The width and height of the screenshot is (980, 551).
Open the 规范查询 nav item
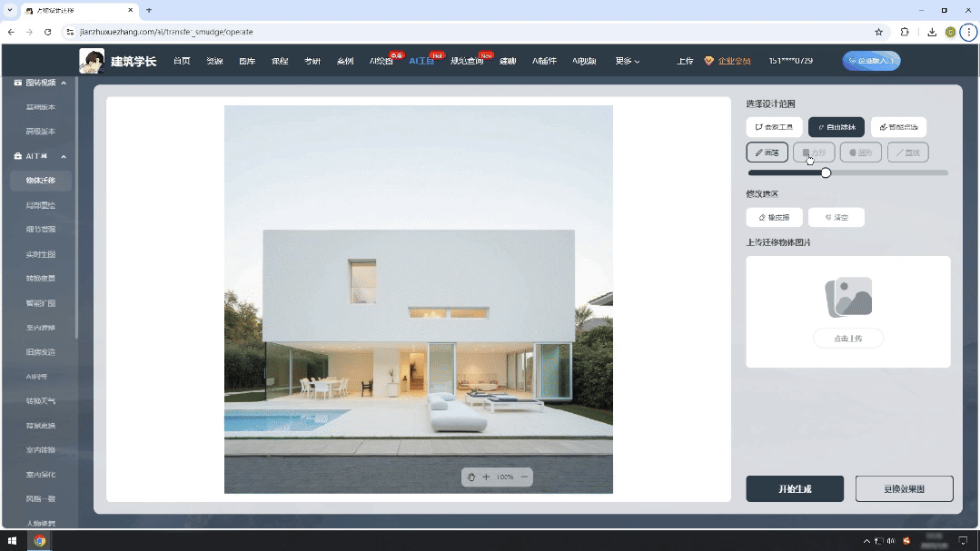pyautogui.click(x=467, y=61)
